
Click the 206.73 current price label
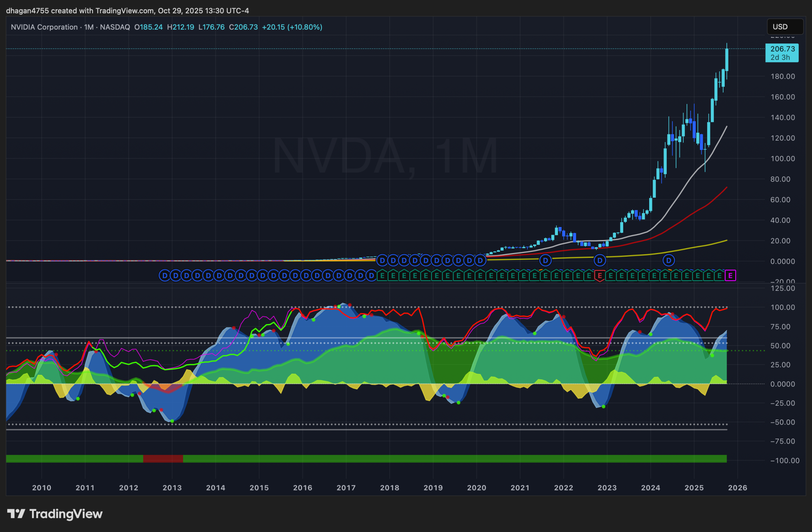pyautogui.click(x=782, y=49)
